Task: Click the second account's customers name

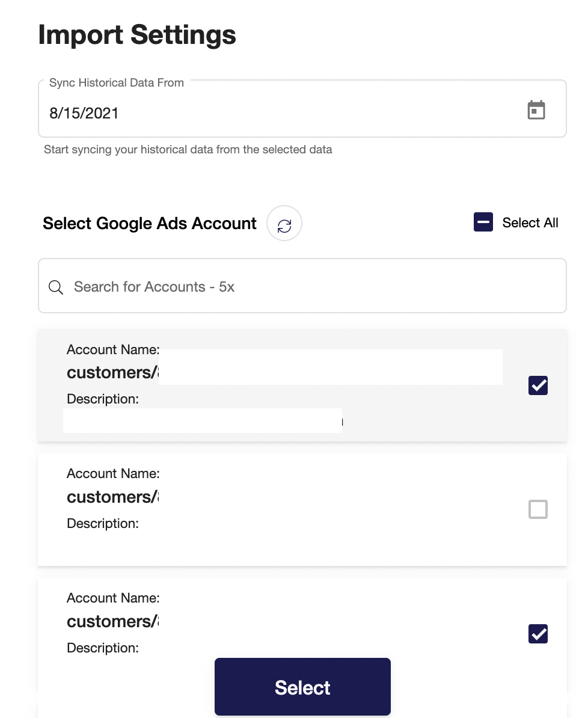Action: [x=112, y=497]
